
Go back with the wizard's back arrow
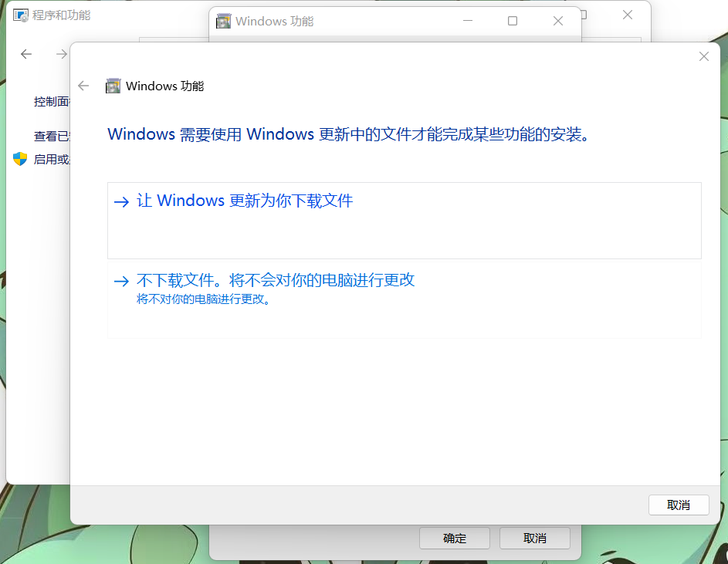pos(83,86)
